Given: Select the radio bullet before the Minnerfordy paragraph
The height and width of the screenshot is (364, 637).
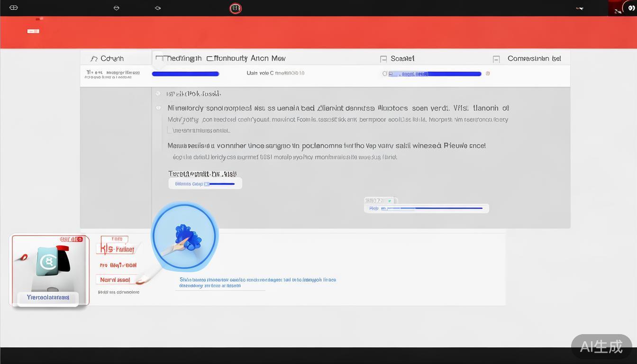Looking at the screenshot, I should pyautogui.click(x=158, y=108).
